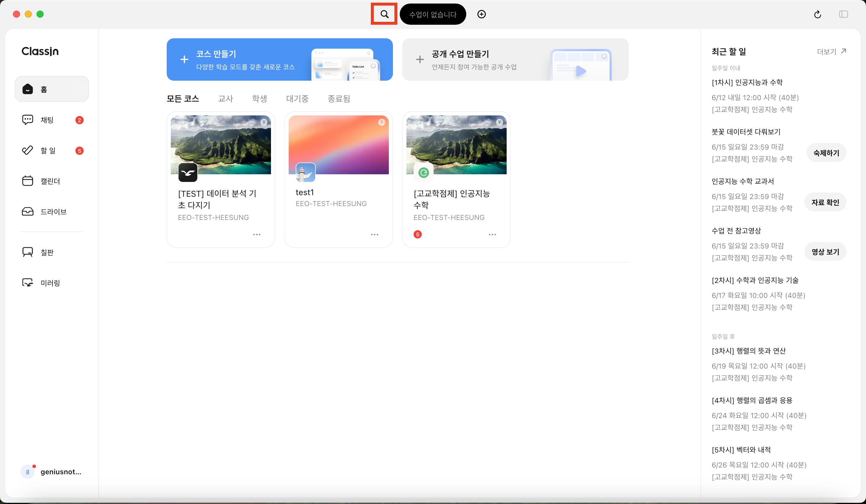Viewport: 866px width, 504px height.
Task: Switch to the 교사 tab
Action: tap(225, 99)
